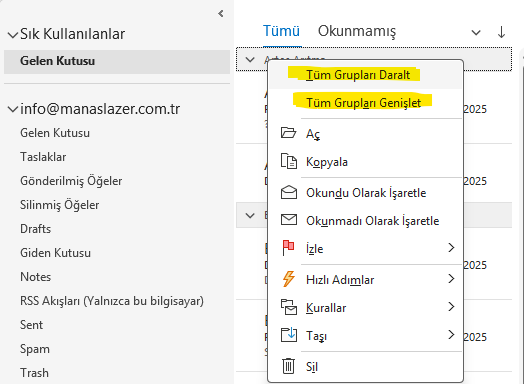Screen dimensions: 524x384
Task: Click the open folder icon beside Aç
Action: 288,133
